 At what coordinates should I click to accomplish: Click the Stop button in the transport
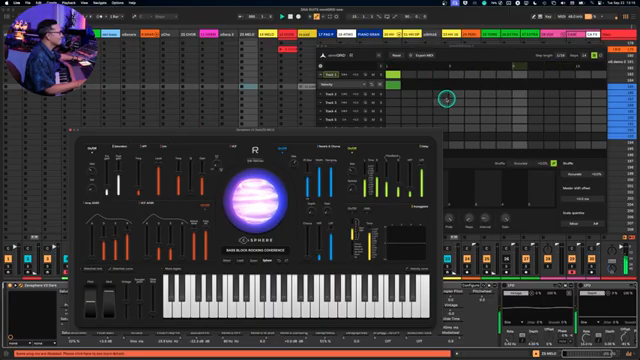click(x=290, y=17)
